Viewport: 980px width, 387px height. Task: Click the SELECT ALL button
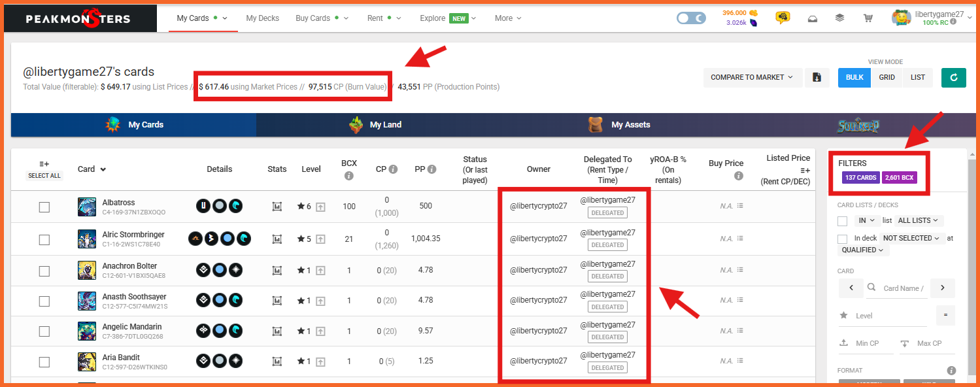44,176
